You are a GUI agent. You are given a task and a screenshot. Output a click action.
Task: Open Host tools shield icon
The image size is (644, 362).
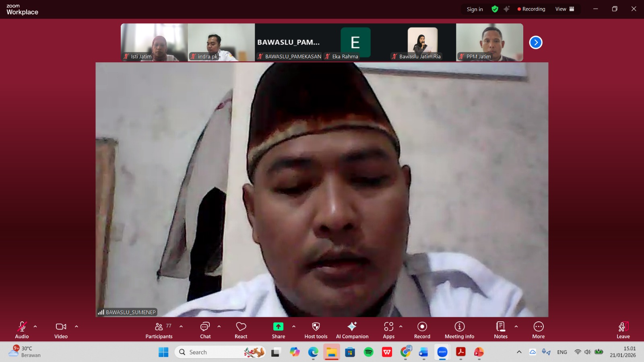click(316, 327)
